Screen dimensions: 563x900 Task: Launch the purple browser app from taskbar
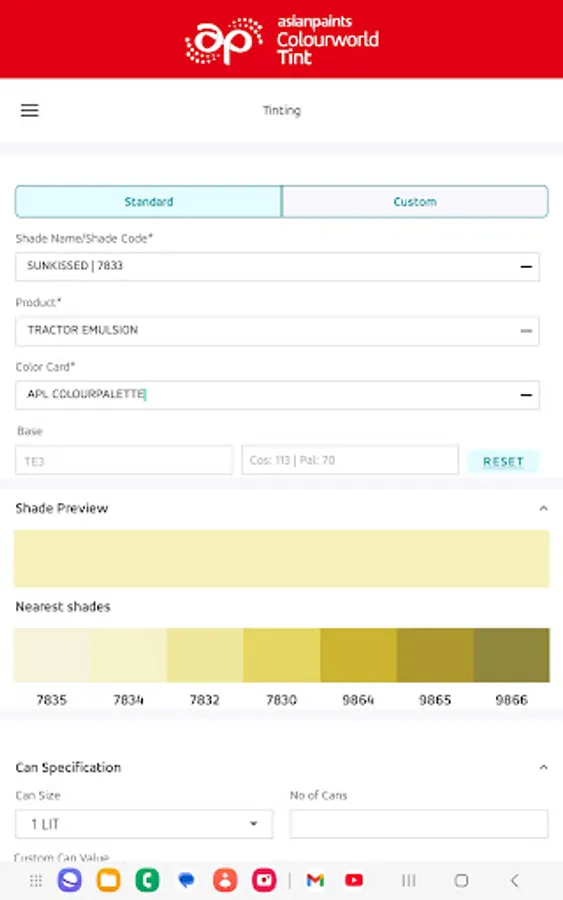pyautogui.click(x=69, y=880)
